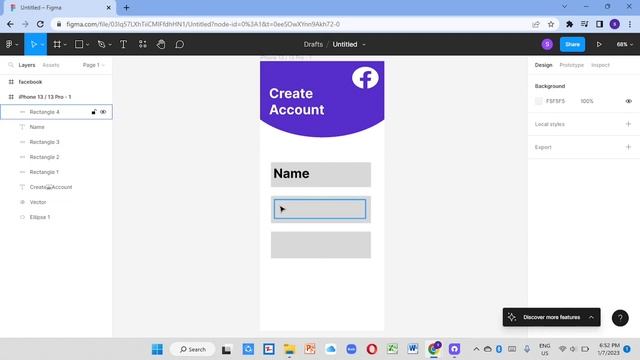Open Frame tool options dropdown arrow
Screen dimensions: 640x360
coord(65,44)
